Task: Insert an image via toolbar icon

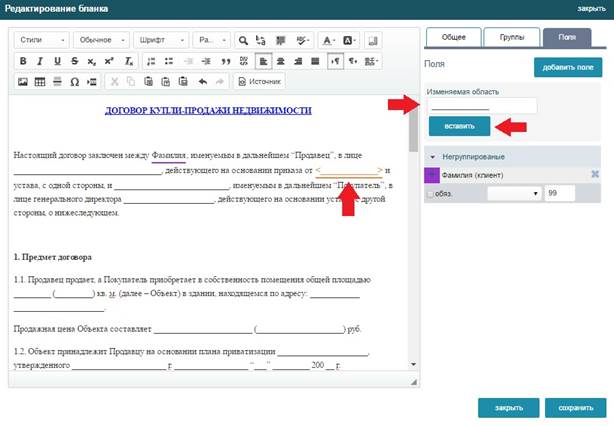Action: 24,81
